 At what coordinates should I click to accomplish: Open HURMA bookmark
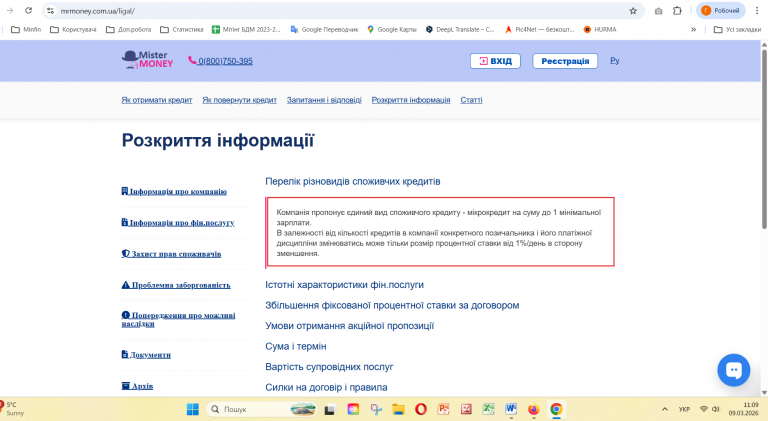tap(600, 29)
